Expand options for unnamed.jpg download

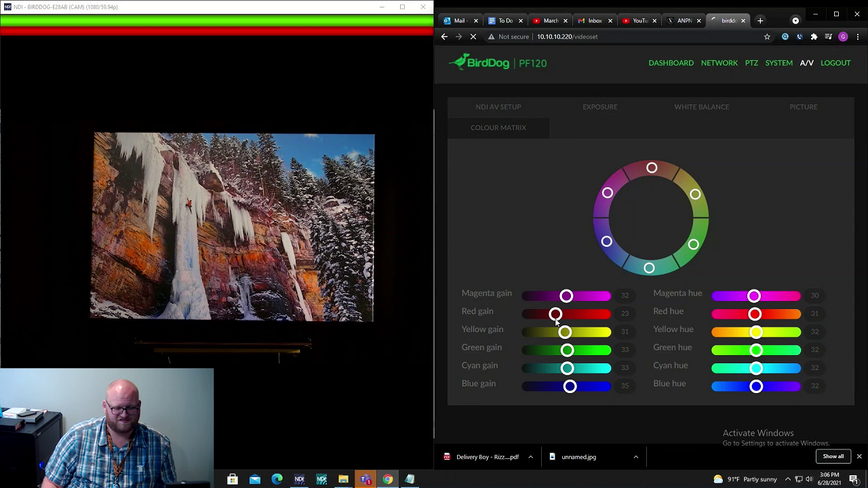pyautogui.click(x=635, y=457)
